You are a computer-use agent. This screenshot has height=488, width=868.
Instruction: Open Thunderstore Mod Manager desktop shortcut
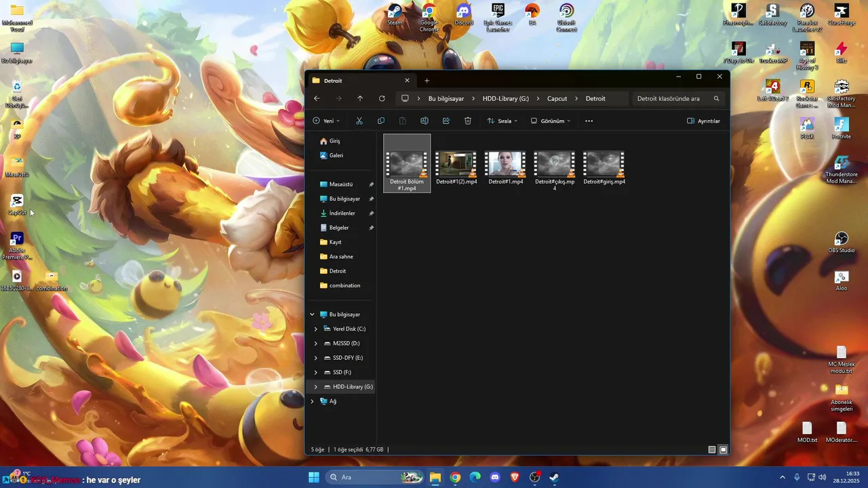click(842, 169)
